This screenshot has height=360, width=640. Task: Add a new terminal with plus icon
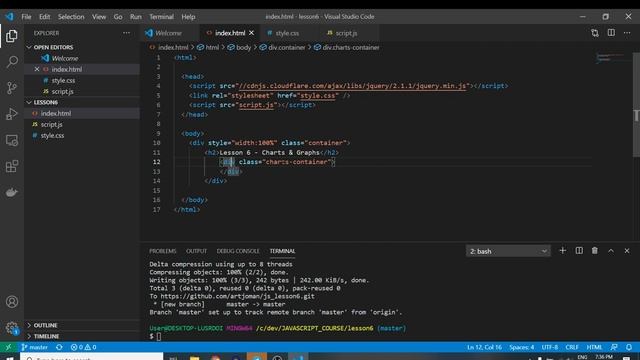[562, 251]
